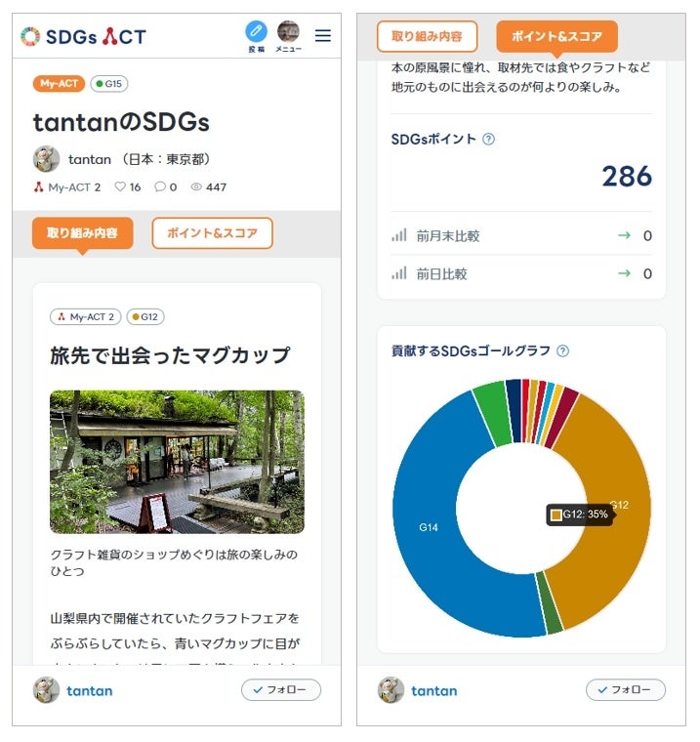Select the 取り組み内容 tab in right panel
Screen dimensions: 700x742
(x=427, y=36)
